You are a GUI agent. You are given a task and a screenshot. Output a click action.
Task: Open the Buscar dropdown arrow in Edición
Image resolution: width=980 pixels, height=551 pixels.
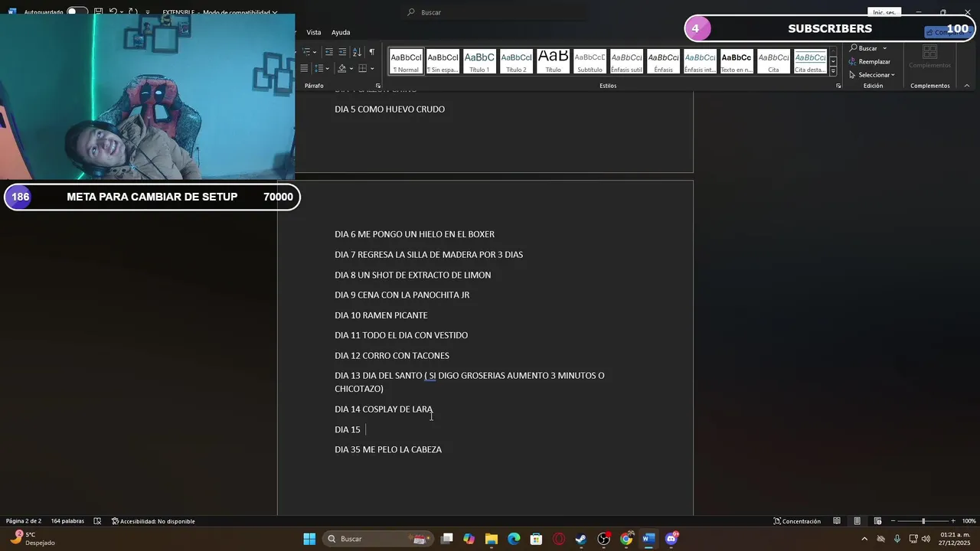(884, 48)
